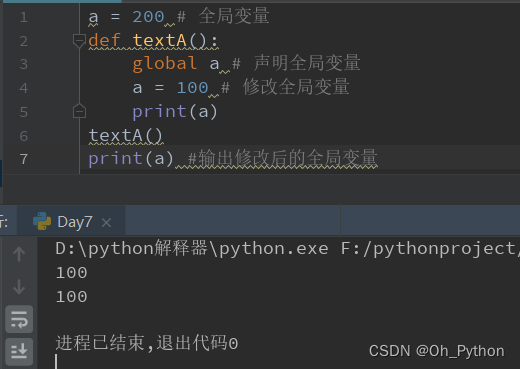Click the comment '全局变量' on line 1
This screenshot has width=520, height=369.
(234, 16)
